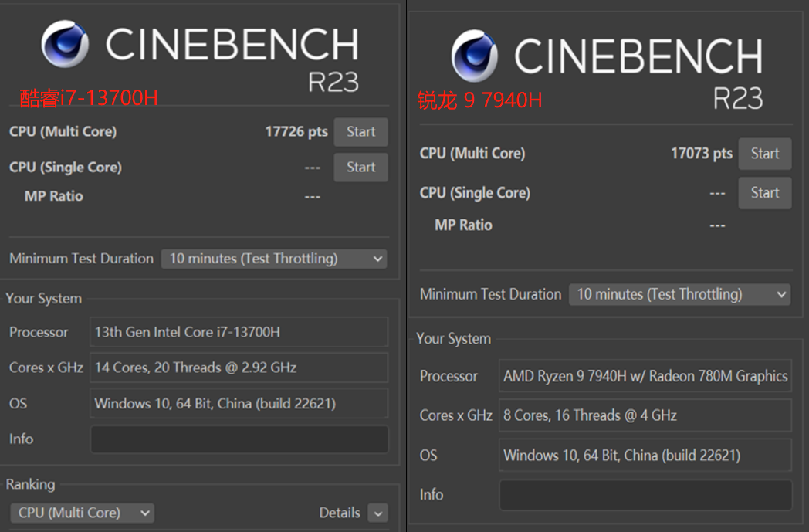
Task: Click the Ranking section heading
Action: tap(30, 485)
